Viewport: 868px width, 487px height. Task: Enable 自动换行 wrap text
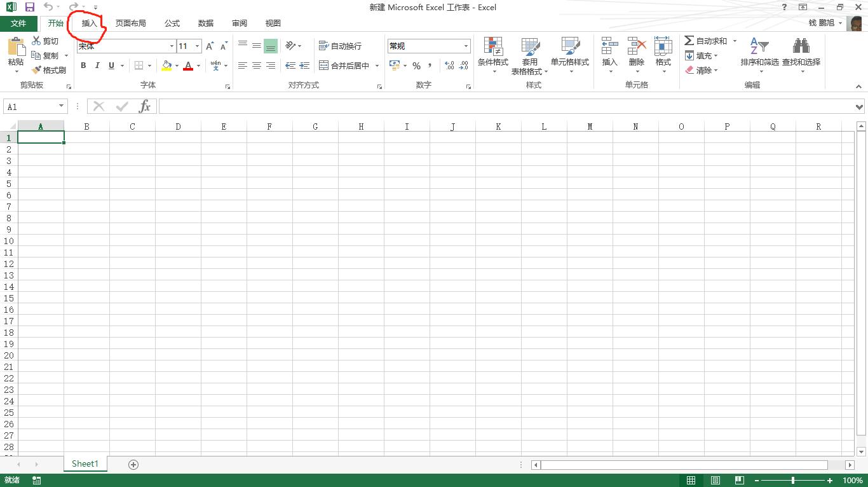point(340,45)
